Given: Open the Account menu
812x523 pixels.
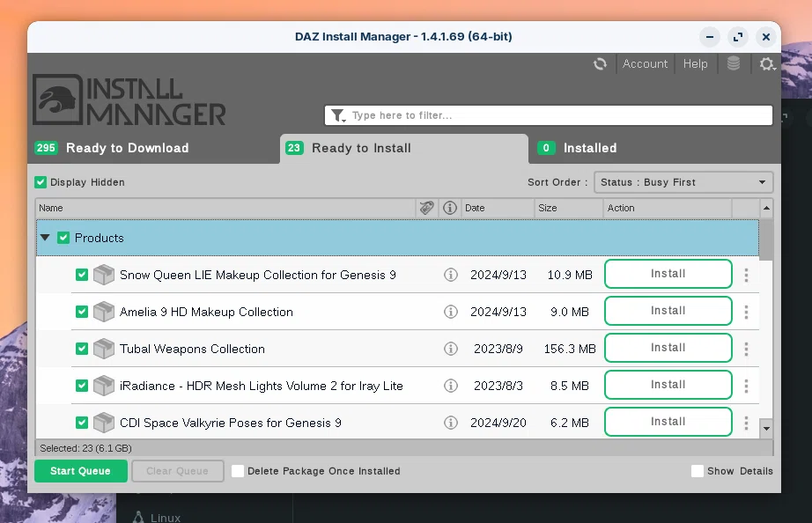Looking at the screenshot, I should [645, 63].
